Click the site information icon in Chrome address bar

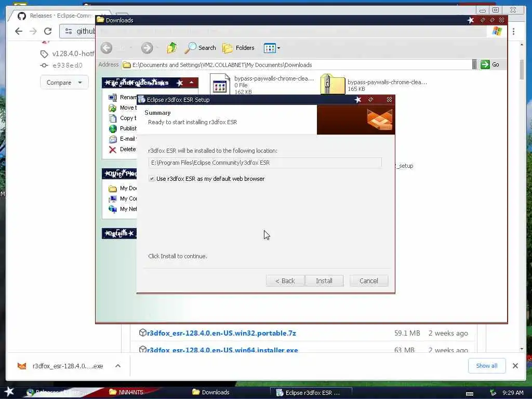[69, 31]
